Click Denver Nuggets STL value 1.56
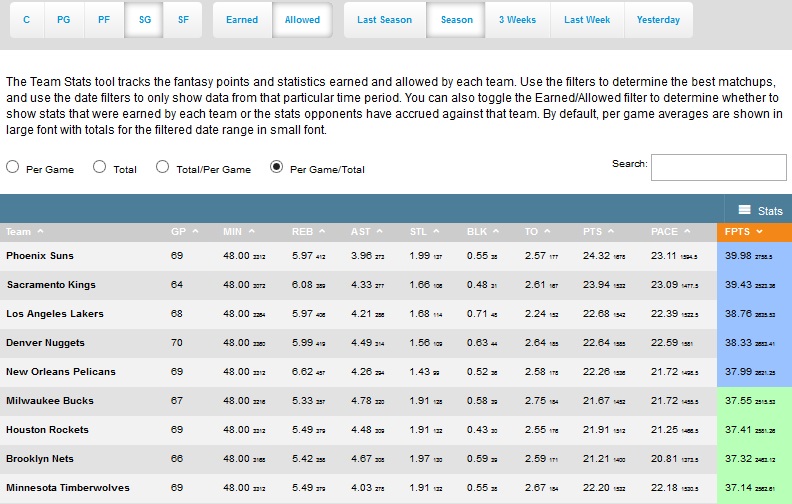The width and height of the screenshot is (792, 504). click(420, 342)
